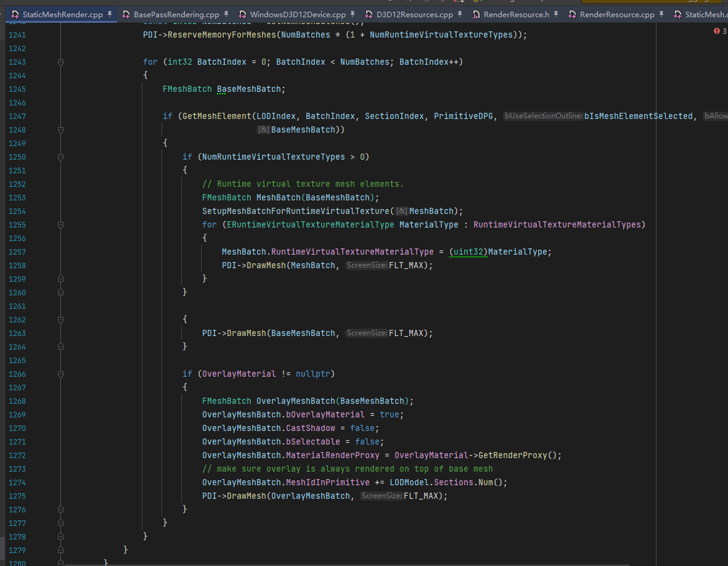The image size is (728, 566).
Task: Open the BasePassRendering.cpp tab
Action: 176,14
